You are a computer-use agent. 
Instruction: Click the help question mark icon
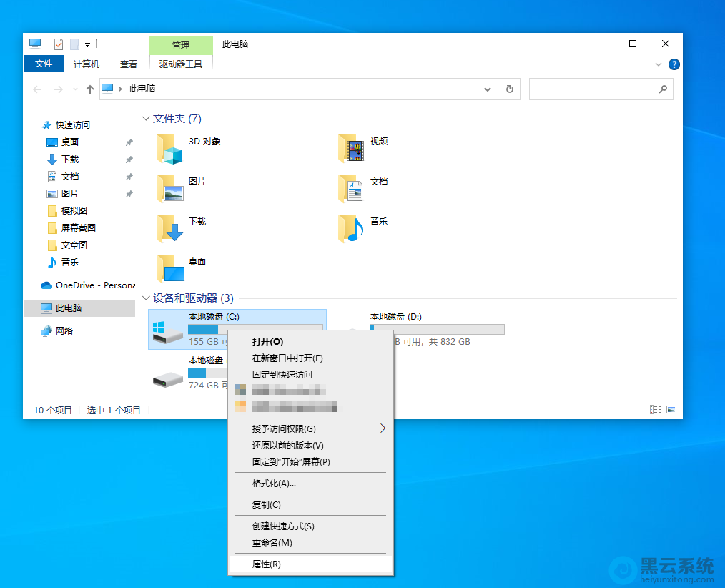[x=674, y=64]
